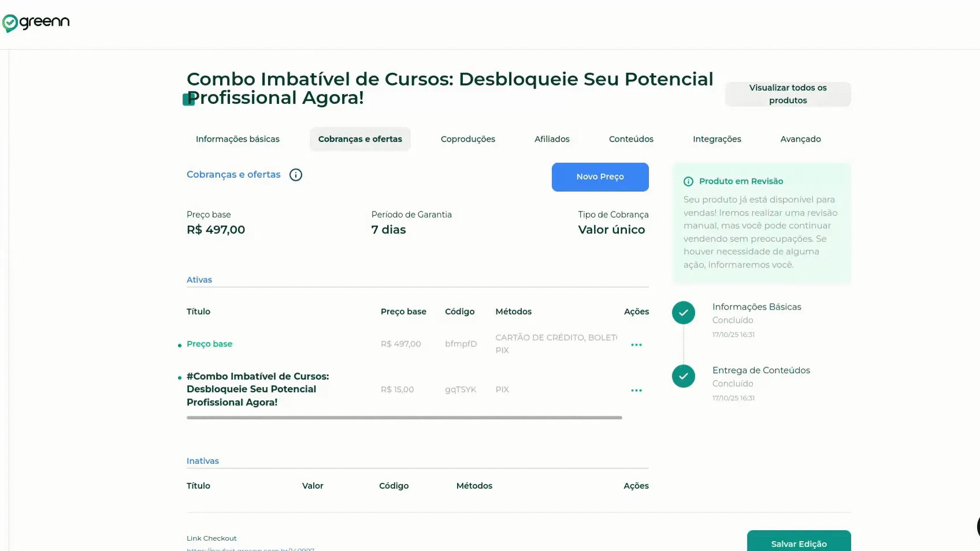Image resolution: width=980 pixels, height=551 pixels.
Task: Open actions menu for the R$ 15,00 offer
Action: click(x=636, y=390)
